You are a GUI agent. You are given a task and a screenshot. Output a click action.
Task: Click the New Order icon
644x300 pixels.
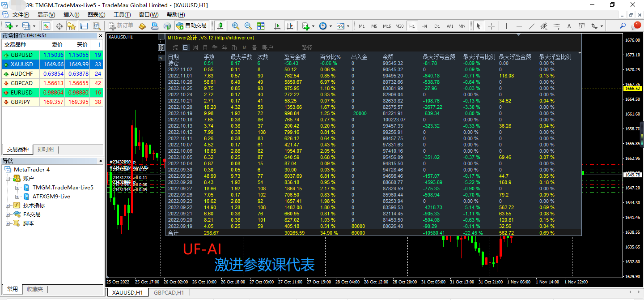pyautogui.click(x=113, y=26)
